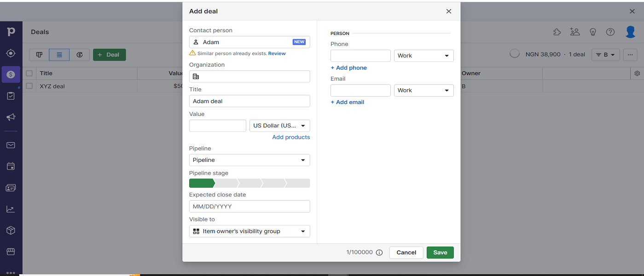Go to Insights chart icon
Screen dimensions: 644x276
[11, 209]
